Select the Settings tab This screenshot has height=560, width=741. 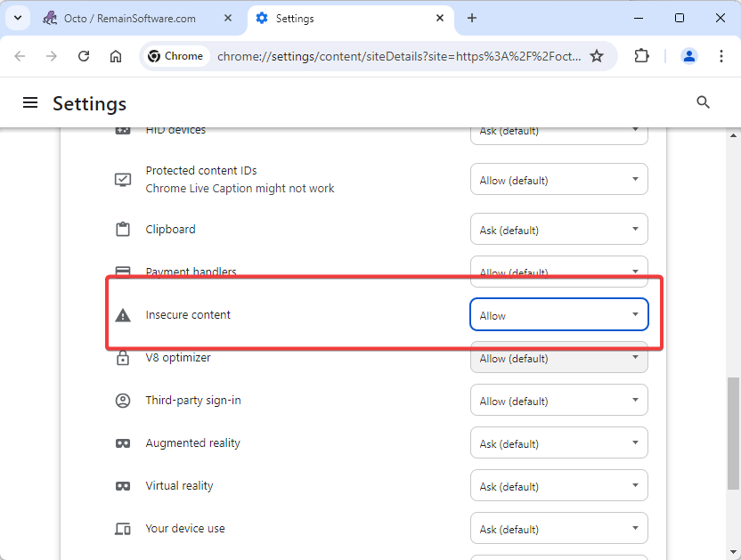click(350, 19)
